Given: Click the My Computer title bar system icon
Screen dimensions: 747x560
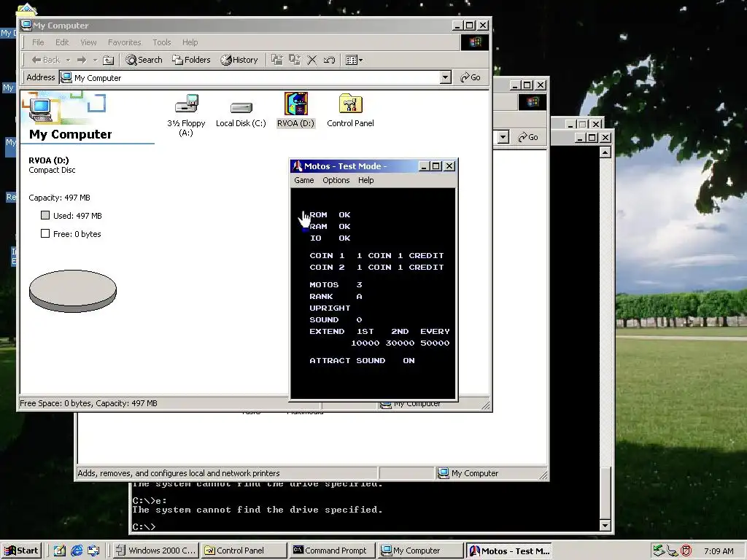Looking at the screenshot, I should [x=26, y=26].
